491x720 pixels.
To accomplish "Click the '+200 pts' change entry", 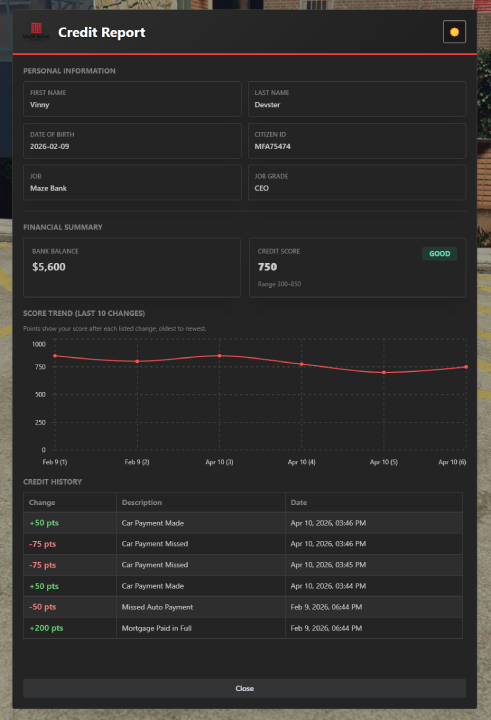I will click(x=46, y=628).
